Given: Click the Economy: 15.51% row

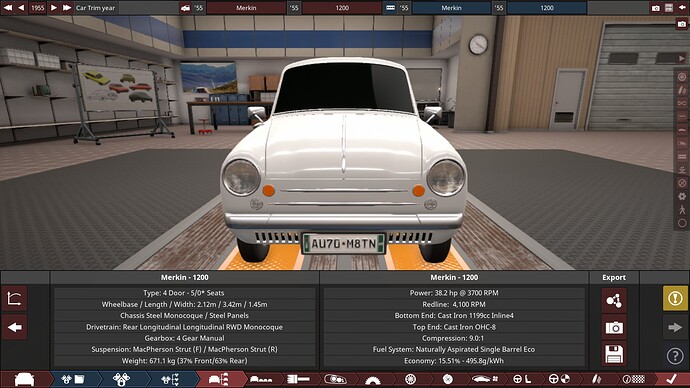Looking at the screenshot, I should click(x=454, y=361).
